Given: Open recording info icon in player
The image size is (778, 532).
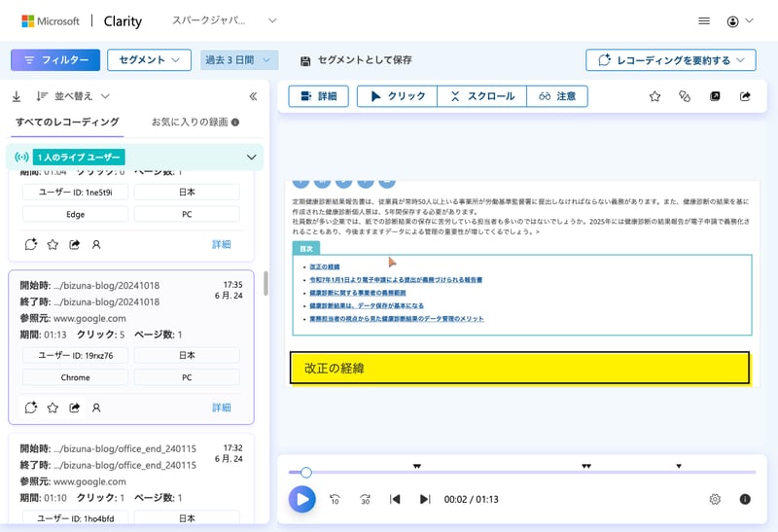Looking at the screenshot, I should tap(745, 499).
